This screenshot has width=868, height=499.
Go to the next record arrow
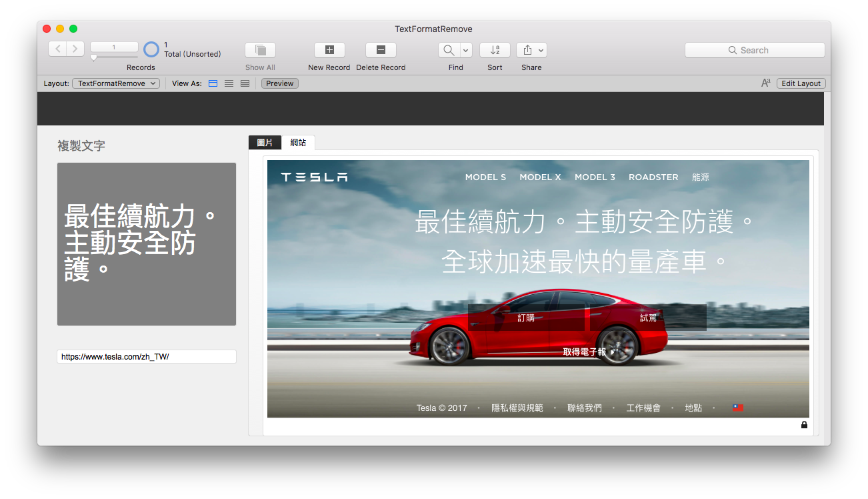(x=75, y=49)
